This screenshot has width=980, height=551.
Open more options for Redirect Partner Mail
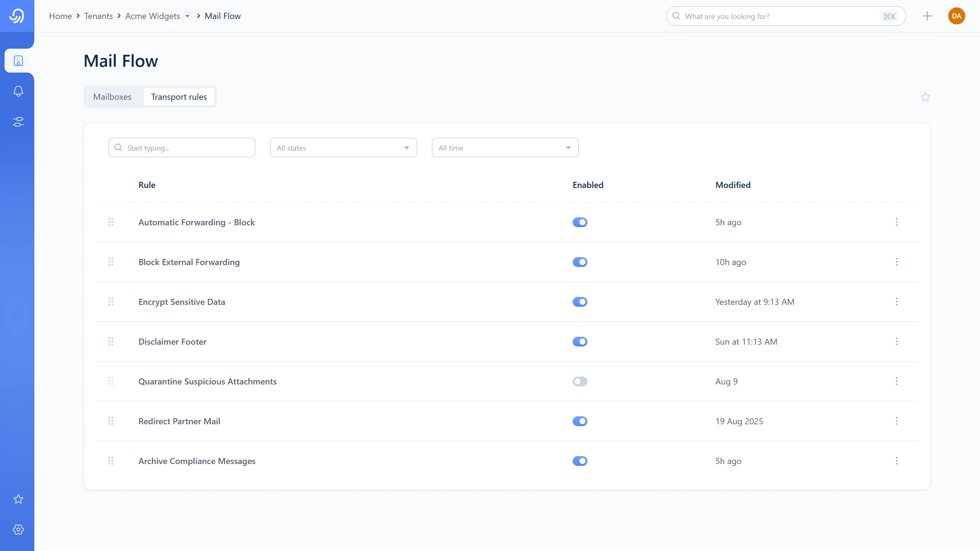(897, 421)
